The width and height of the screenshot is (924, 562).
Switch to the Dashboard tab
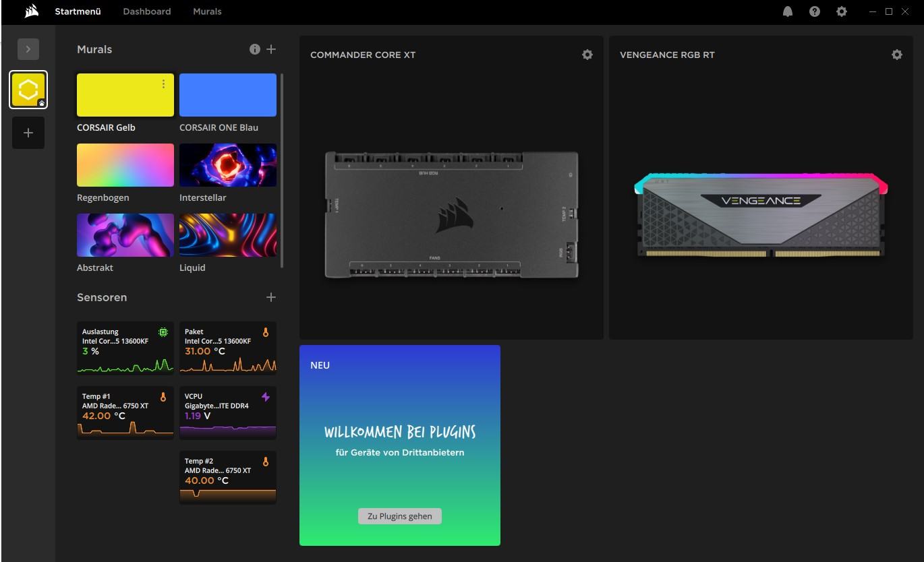pyautogui.click(x=147, y=11)
